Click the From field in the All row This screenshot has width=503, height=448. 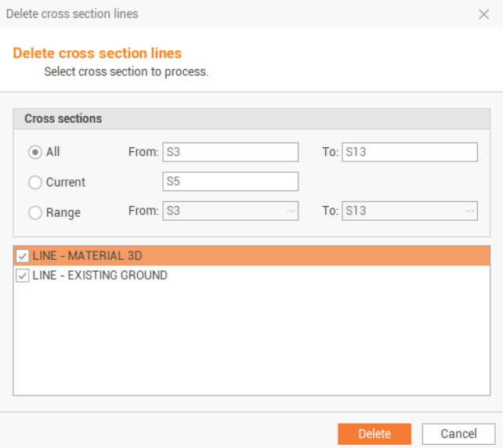(230, 152)
